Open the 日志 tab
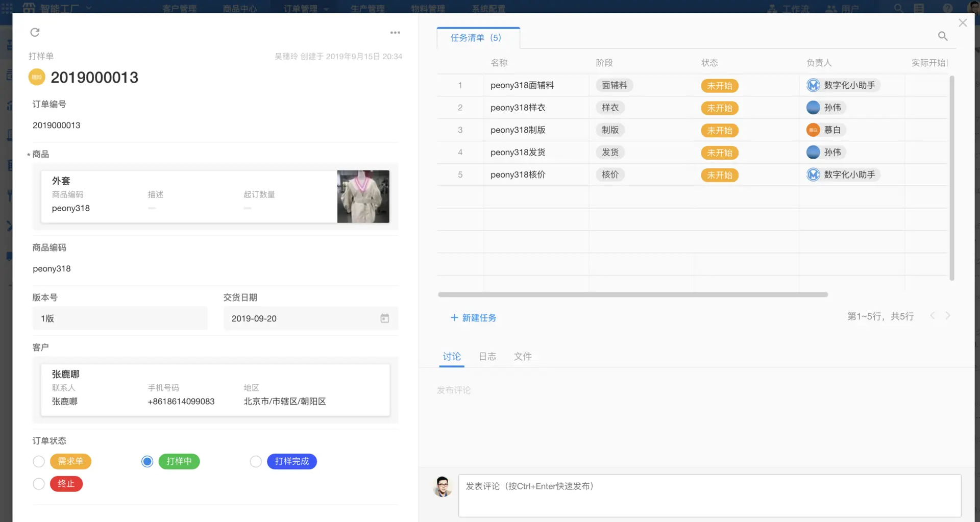 [x=487, y=357]
